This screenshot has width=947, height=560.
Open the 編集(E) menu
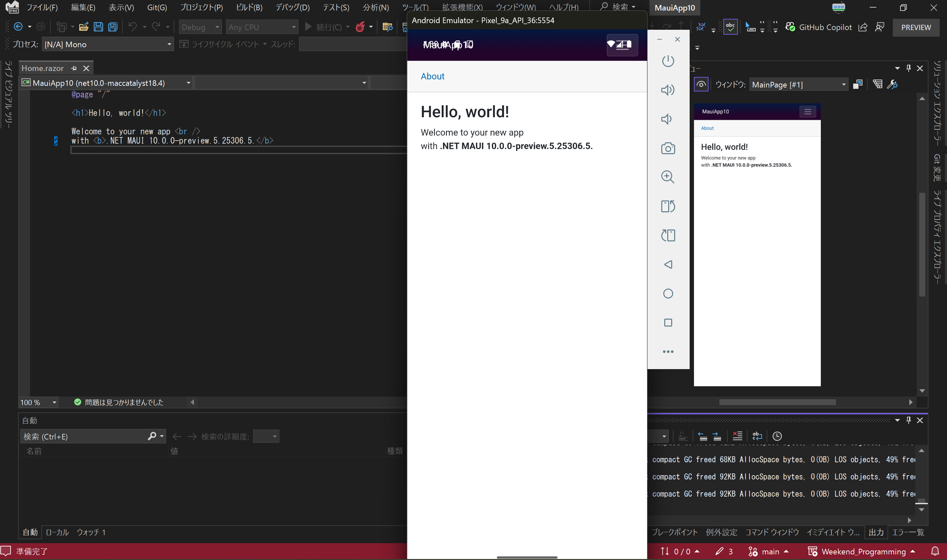pos(83,8)
